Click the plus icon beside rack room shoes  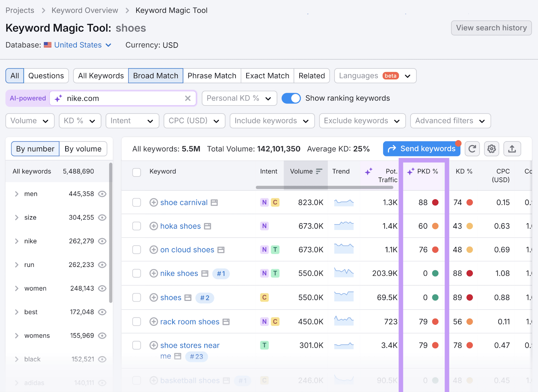point(154,322)
